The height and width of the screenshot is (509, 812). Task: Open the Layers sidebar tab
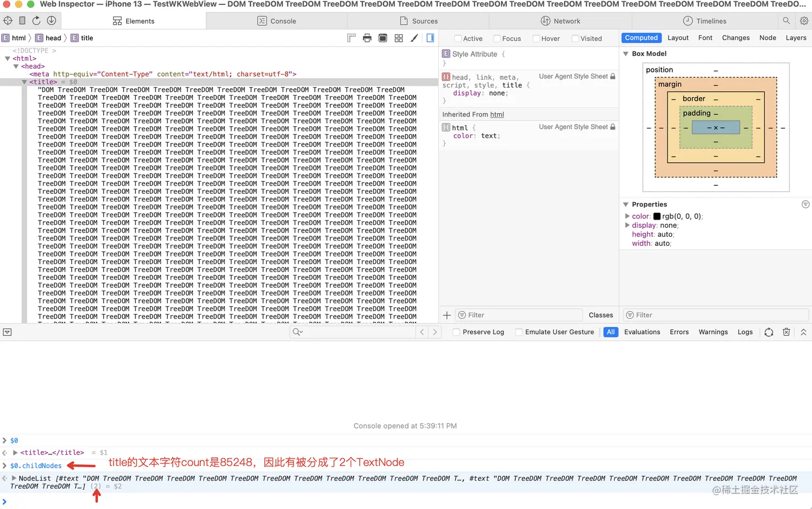tap(796, 38)
